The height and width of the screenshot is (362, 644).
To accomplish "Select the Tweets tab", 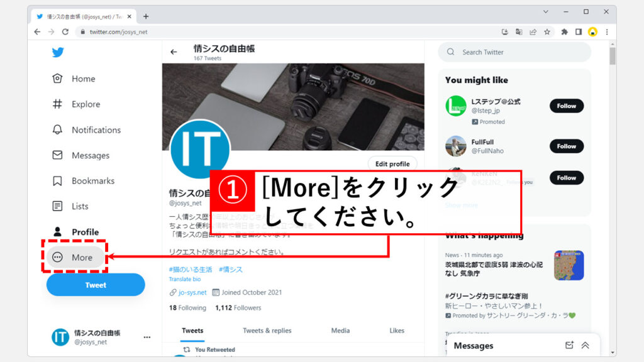I will tap(192, 331).
